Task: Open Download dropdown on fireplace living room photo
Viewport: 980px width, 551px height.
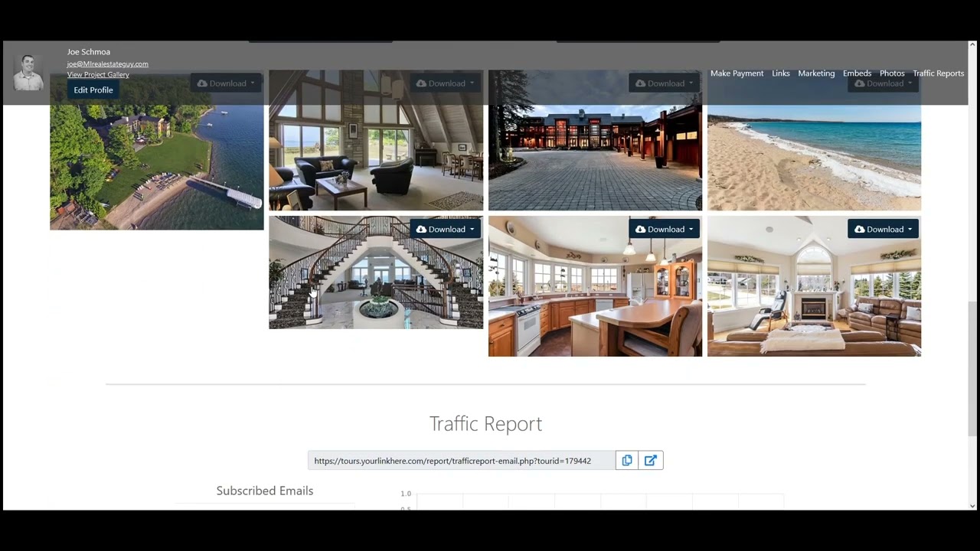Action: coord(884,229)
